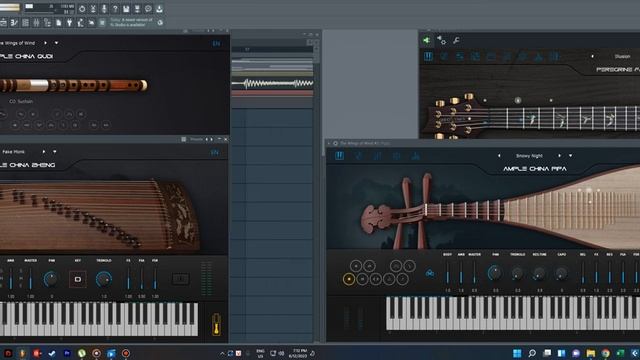Screen dimensions: 640x360
Task: Click the plug icon in FL Studio second toolbar row
Action: click(69, 23)
